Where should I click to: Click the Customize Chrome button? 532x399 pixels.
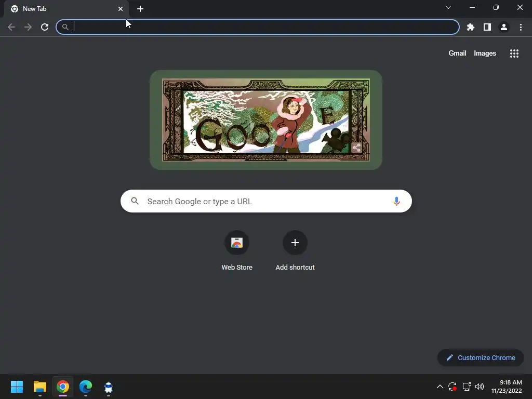click(481, 357)
